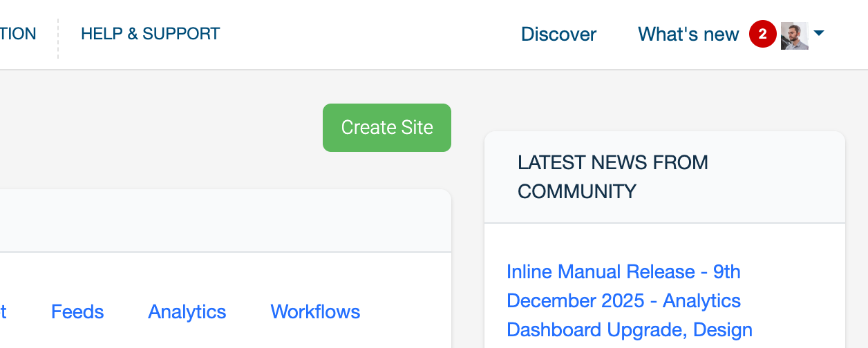Click the 'Dashboard Upgrade, Design' headline line
Viewport: 868px width, 348px height.
629,330
